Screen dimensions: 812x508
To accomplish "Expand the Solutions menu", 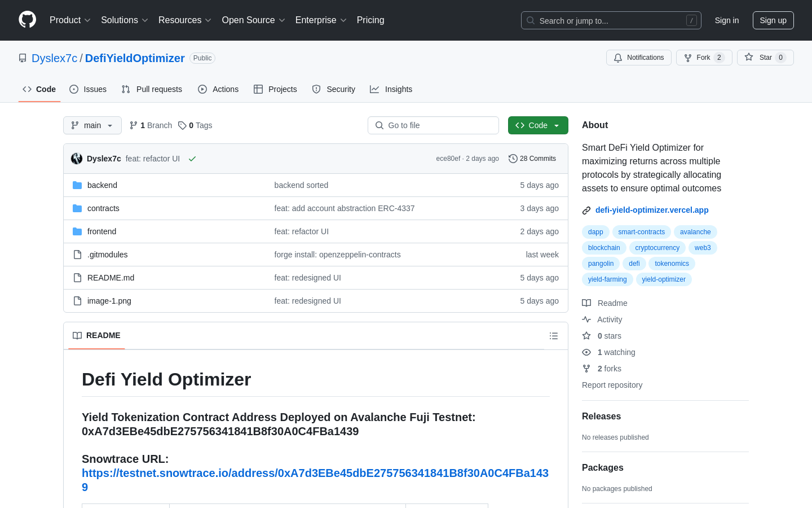I will click(124, 20).
